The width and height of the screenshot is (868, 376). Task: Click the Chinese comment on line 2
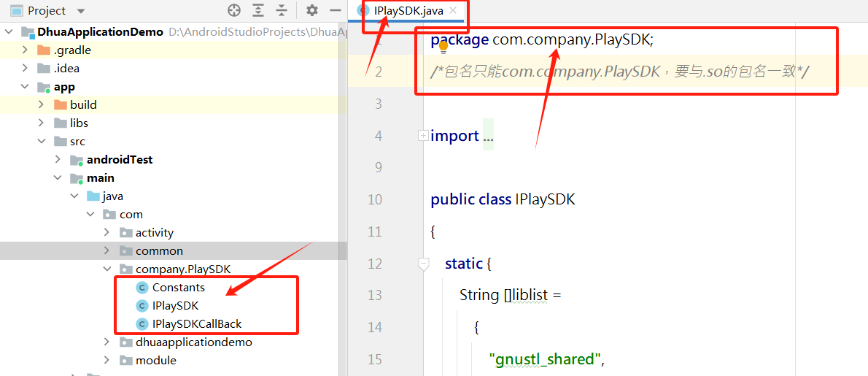(x=621, y=72)
